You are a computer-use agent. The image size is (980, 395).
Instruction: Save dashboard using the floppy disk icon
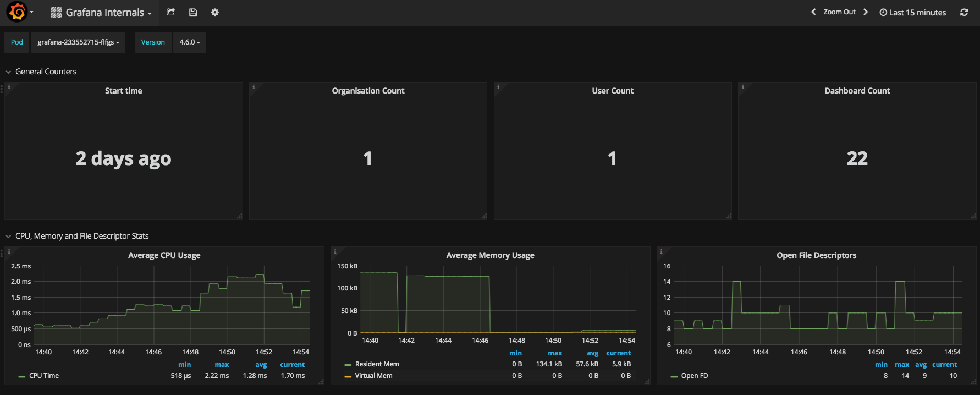192,12
